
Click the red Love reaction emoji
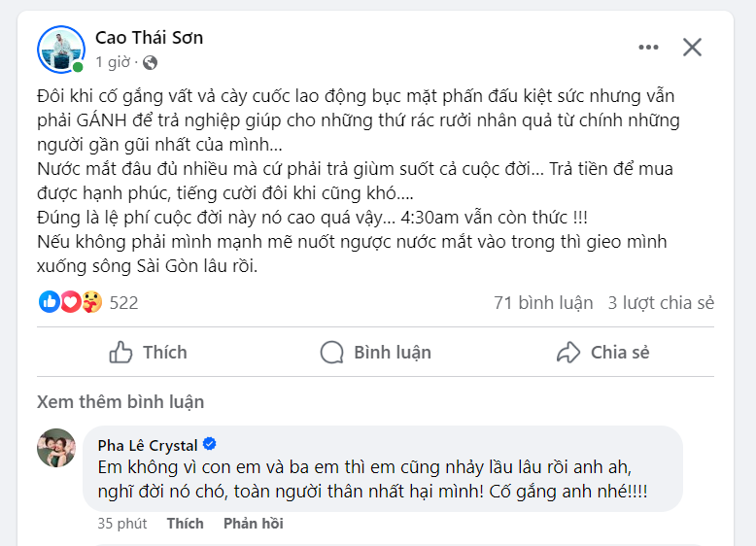(x=70, y=302)
